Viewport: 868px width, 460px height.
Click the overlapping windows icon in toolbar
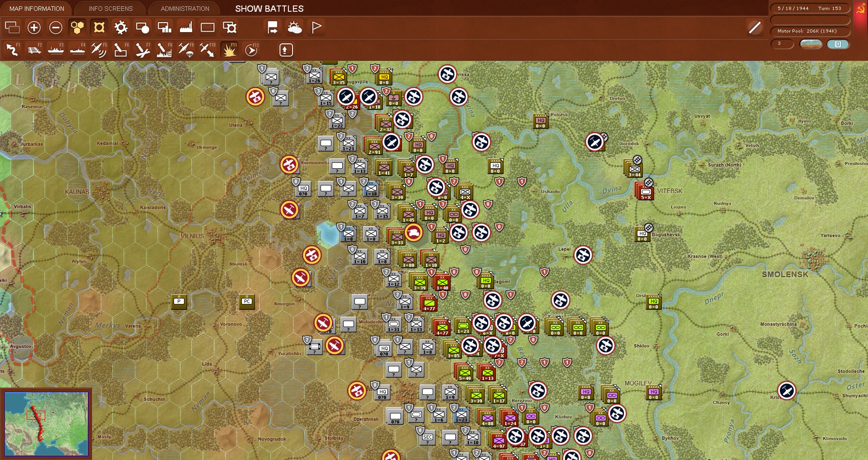click(12, 28)
